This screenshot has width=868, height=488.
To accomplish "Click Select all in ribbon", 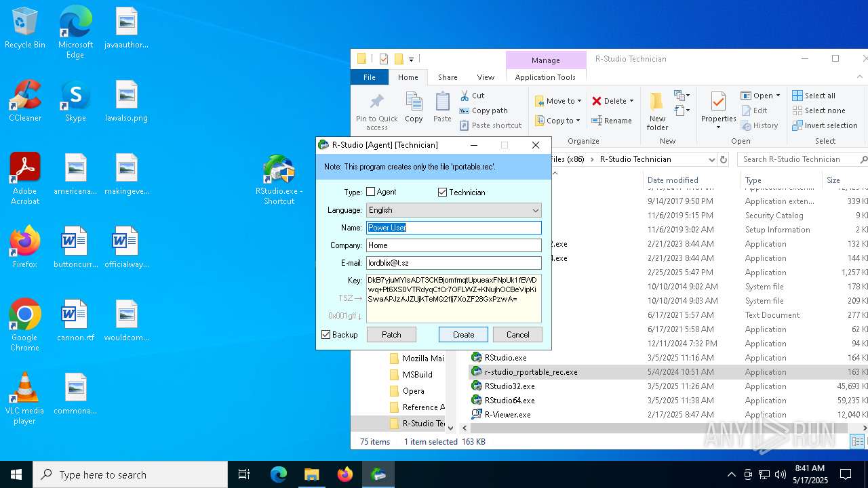I will pyautogui.click(x=814, y=96).
